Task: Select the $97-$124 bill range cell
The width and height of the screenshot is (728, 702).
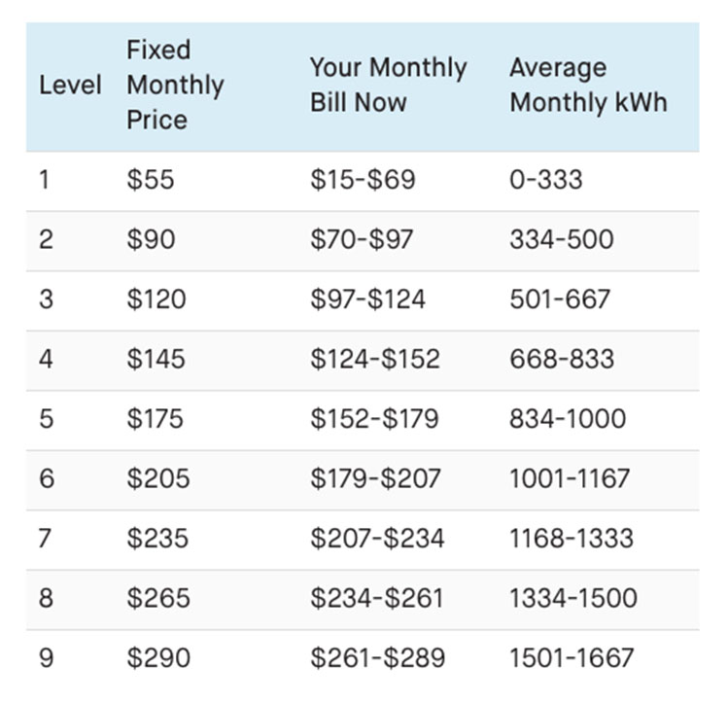Action: coord(368,298)
